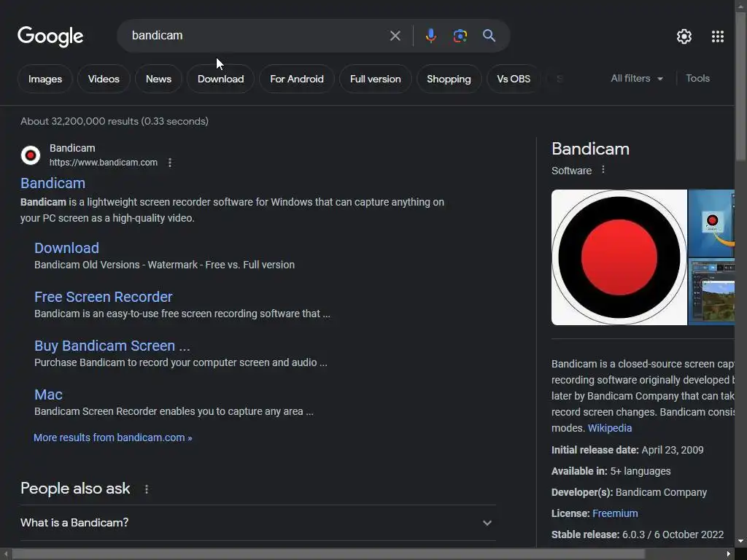Start voice search with the microphone icon
This screenshot has height=560, width=747.
(430, 36)
